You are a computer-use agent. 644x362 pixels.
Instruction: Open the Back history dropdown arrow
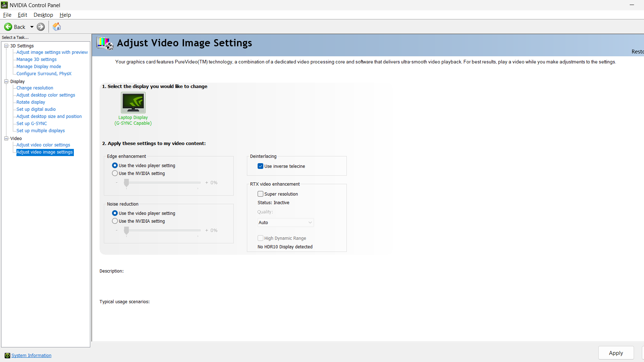pyautogui.click(x=32, y=27)
